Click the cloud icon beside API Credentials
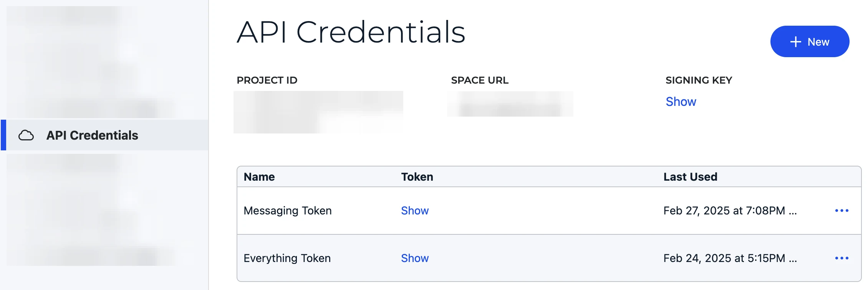 pos(26,135)
